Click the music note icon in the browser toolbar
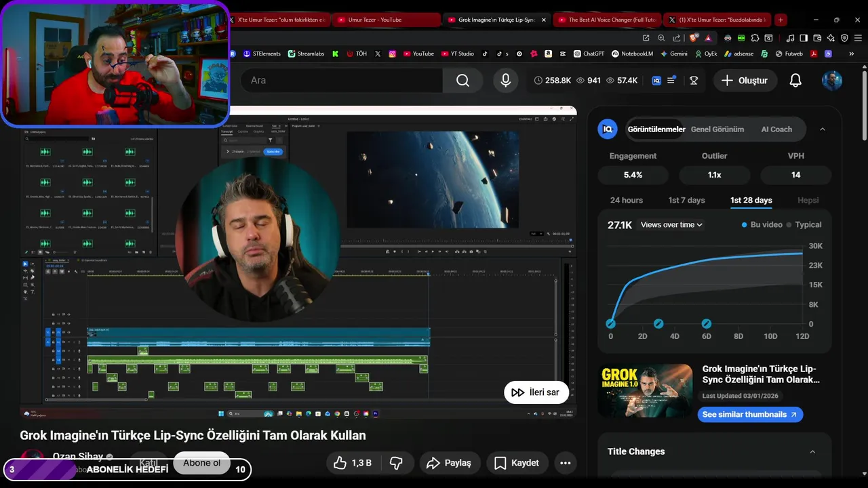 790,38
